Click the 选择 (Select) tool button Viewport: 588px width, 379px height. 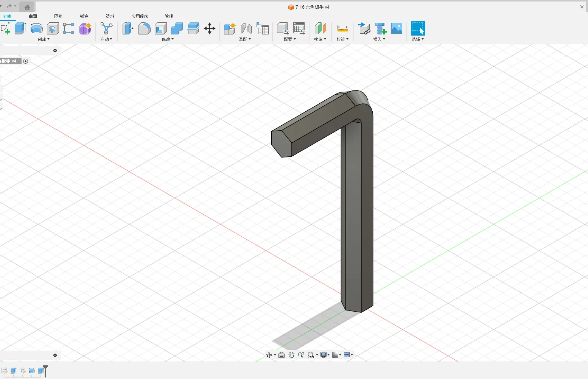pos(418,28)
